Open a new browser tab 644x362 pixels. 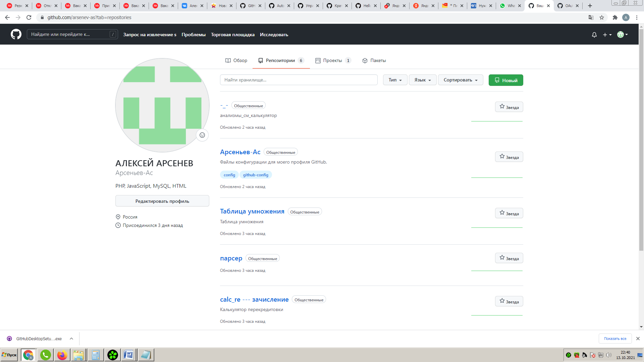click(590, 6)
